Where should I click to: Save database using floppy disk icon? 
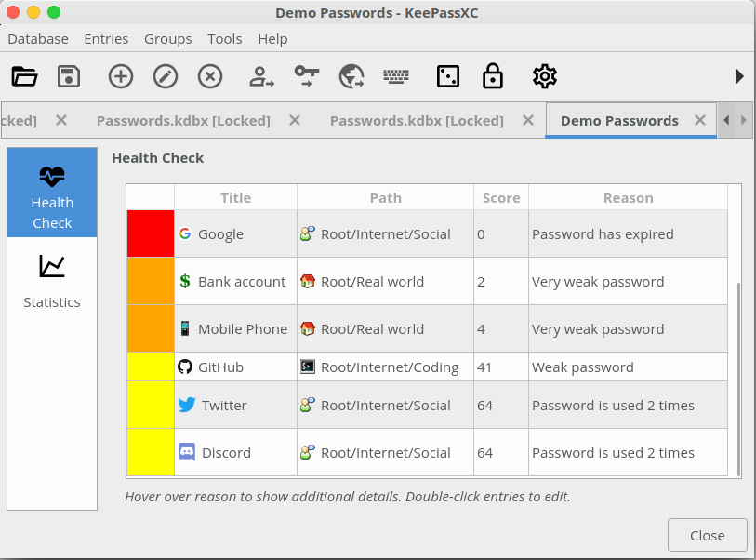[x=69, y=76]
